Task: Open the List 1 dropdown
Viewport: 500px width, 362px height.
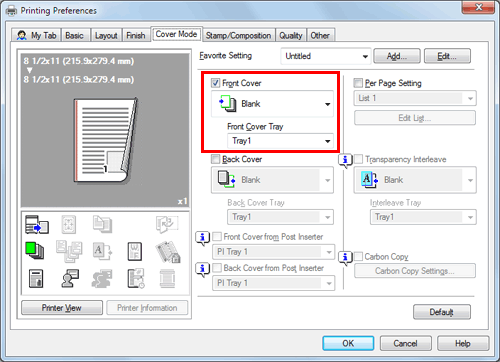Action: tap(415, 98)
